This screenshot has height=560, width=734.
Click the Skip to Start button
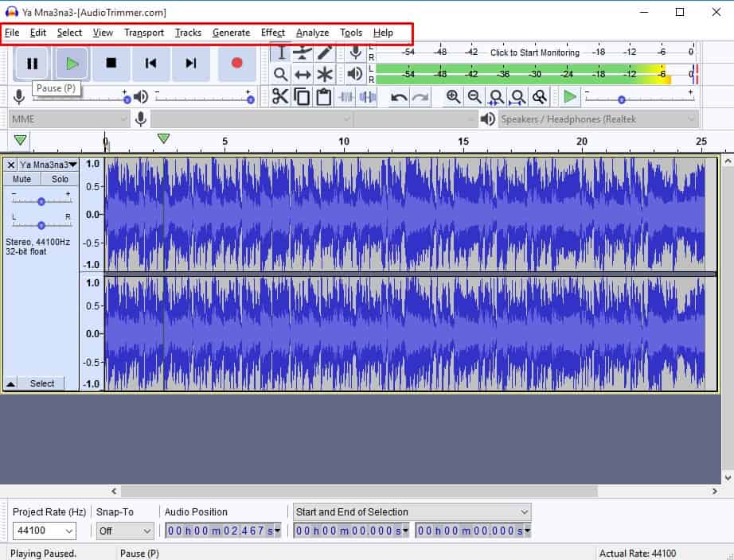pyautogui.click(x=150, y=63)
